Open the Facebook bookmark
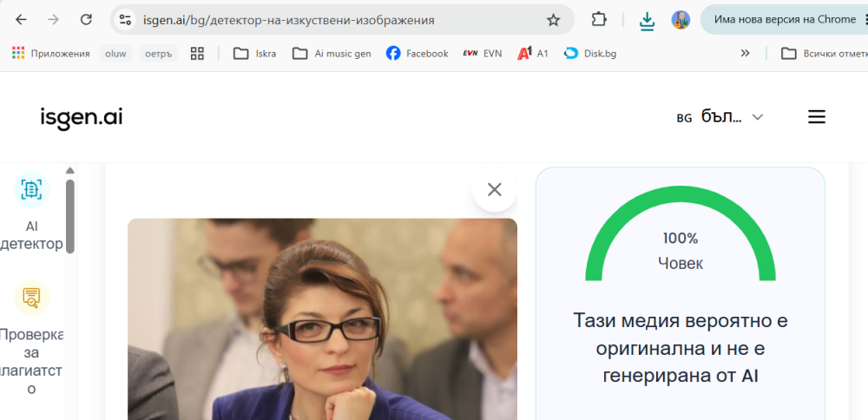The image size is (868, 420). click(x=418, y=53)
